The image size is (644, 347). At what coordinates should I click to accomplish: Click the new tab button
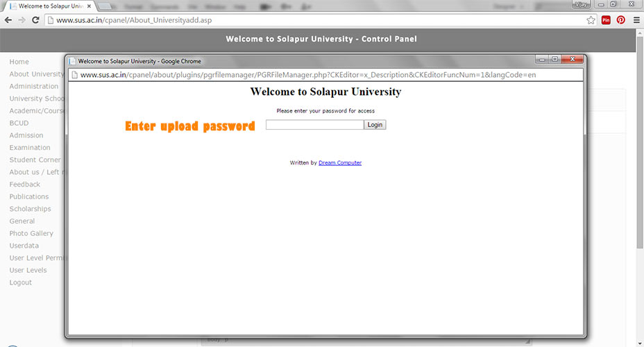coord(105,6)
